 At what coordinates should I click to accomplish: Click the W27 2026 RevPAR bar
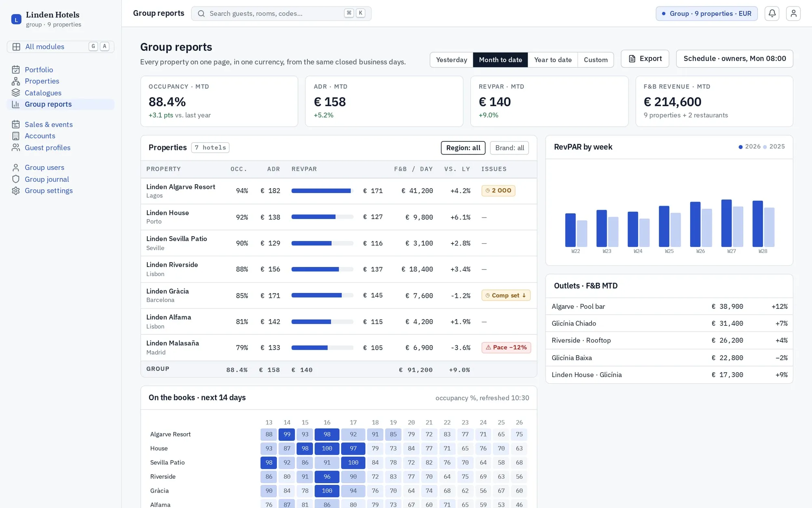pos(726,223)
